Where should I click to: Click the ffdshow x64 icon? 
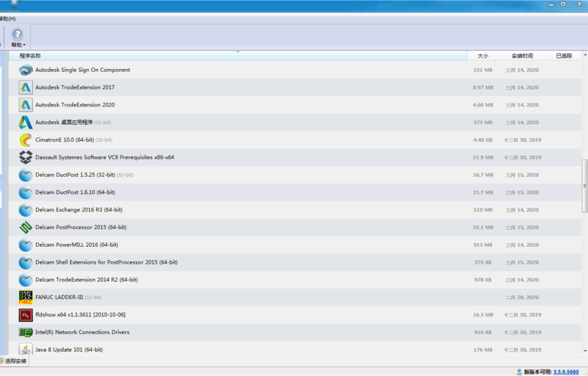tap(26, 315)
